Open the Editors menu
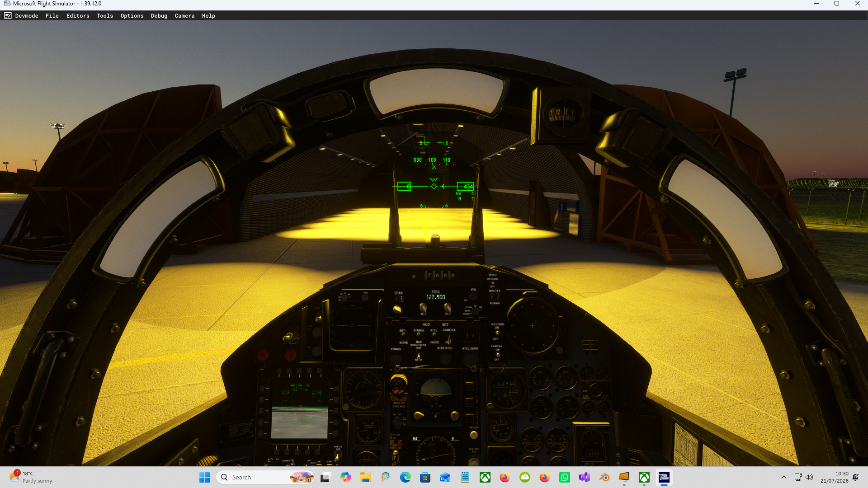This screenshot has height=488, width=868. click(x=78, y=15)
